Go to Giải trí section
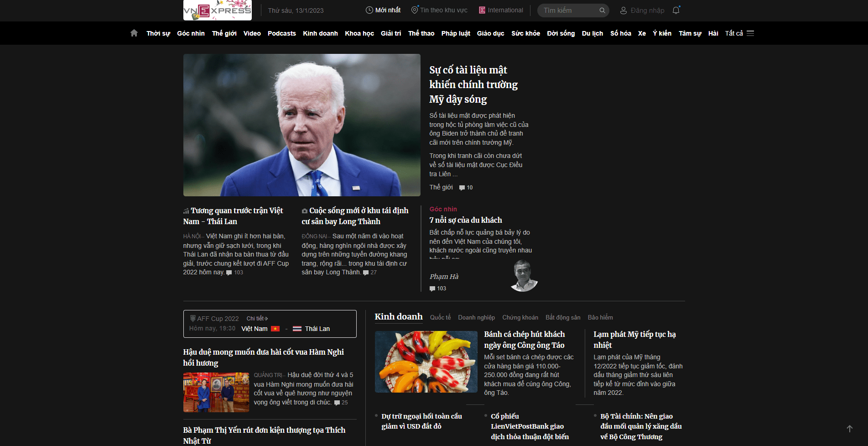 pyautogui.click(x=391, y=33)
